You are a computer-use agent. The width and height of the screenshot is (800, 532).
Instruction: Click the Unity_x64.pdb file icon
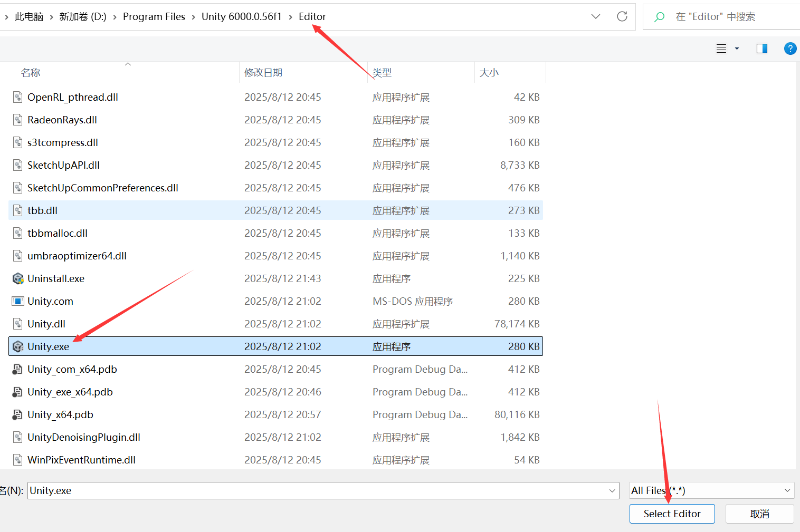18,414
